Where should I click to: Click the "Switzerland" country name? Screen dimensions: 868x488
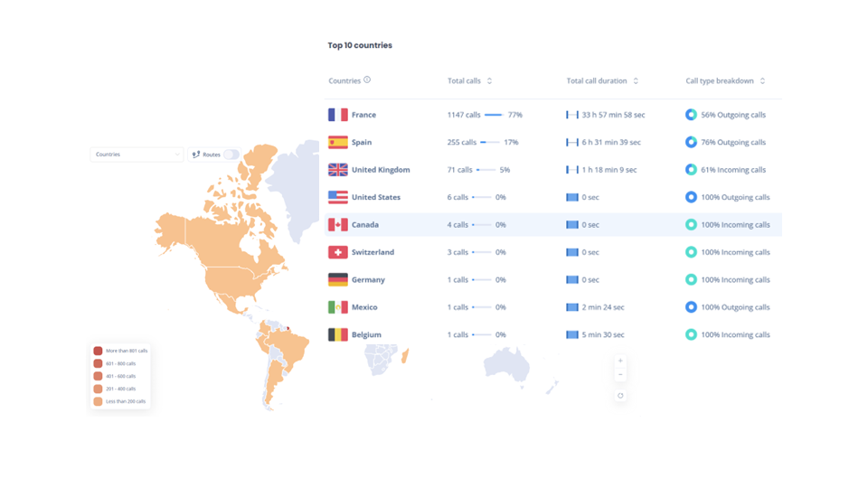pos(373,252)
